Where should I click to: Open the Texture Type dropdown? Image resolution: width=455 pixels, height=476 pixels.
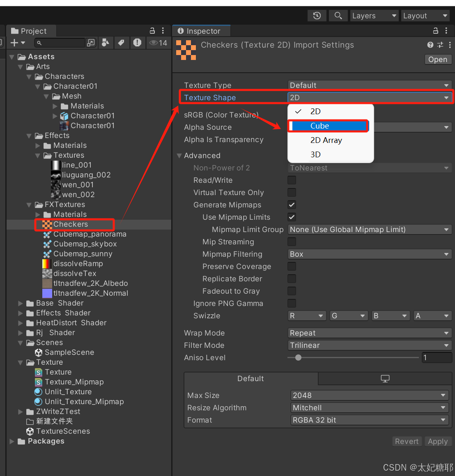tap(370, 85)
